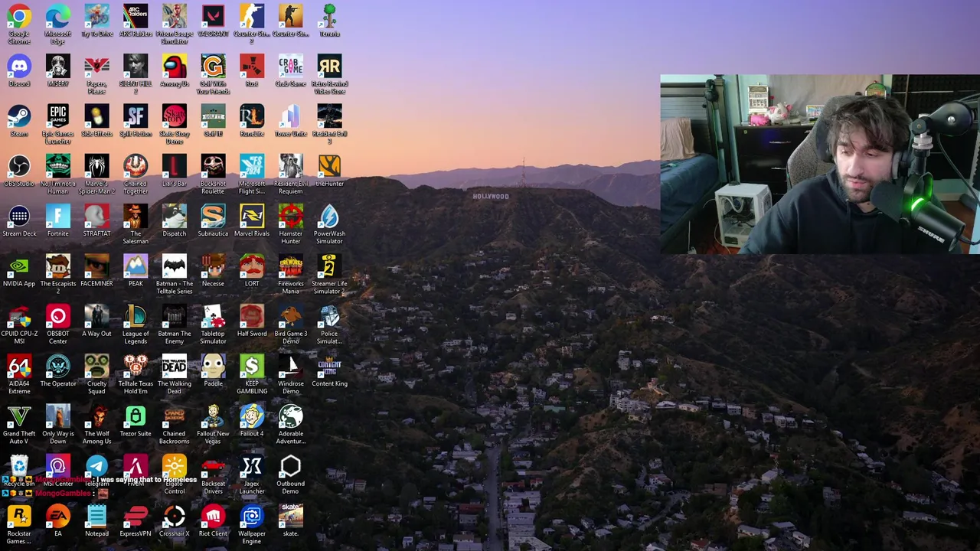Launch Steam from the desktop
The height and width of the screenshot is (551, 980).
tap(19, 116)
